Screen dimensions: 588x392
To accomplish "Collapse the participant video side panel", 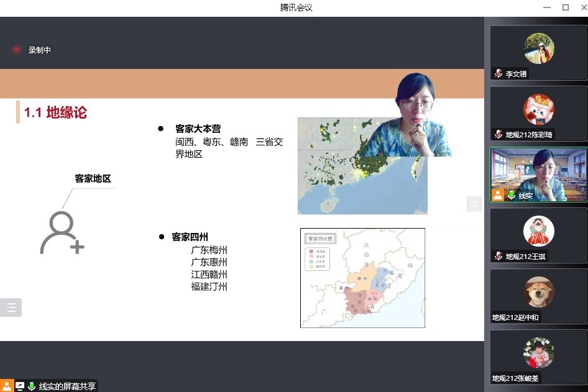I will click(x=474, y=204).
